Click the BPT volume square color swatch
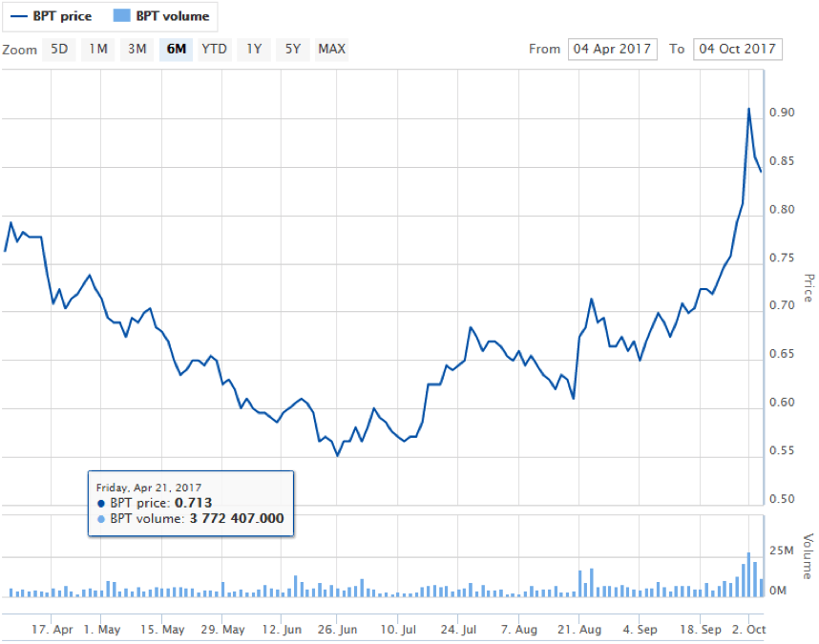The image size is (819, 644). click(120, 16)
